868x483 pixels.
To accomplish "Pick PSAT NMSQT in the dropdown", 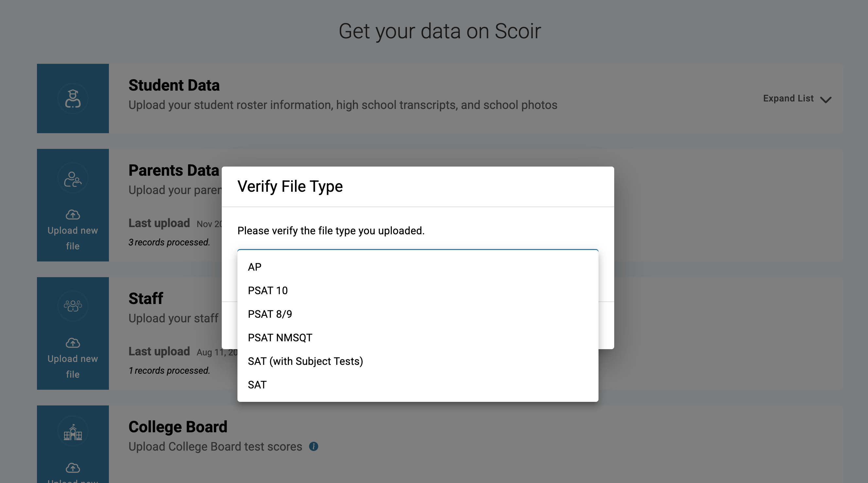I will click(x=280, y=338).
